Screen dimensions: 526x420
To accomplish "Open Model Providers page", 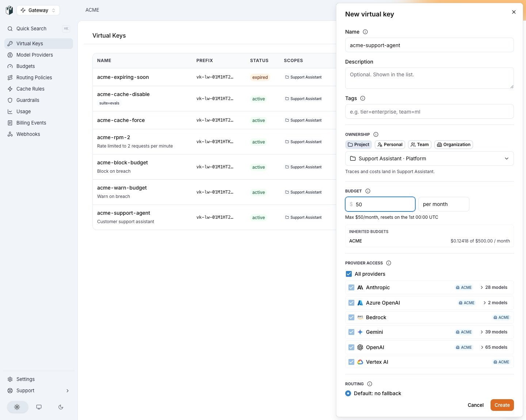I will coord(39,55).
